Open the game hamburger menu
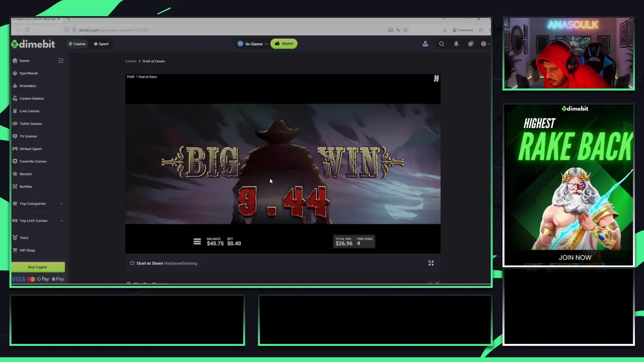The height and width of the screenshot is (362, 644). [x=197, y=242]
